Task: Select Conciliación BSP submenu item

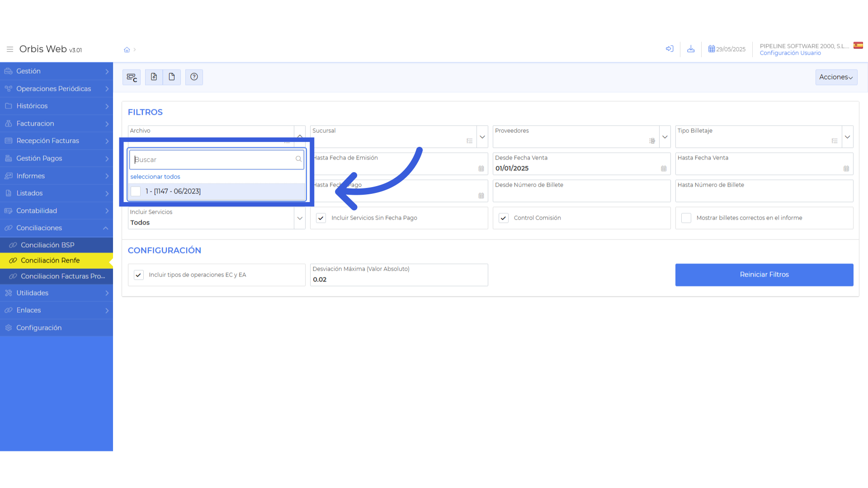Action: 57,245
